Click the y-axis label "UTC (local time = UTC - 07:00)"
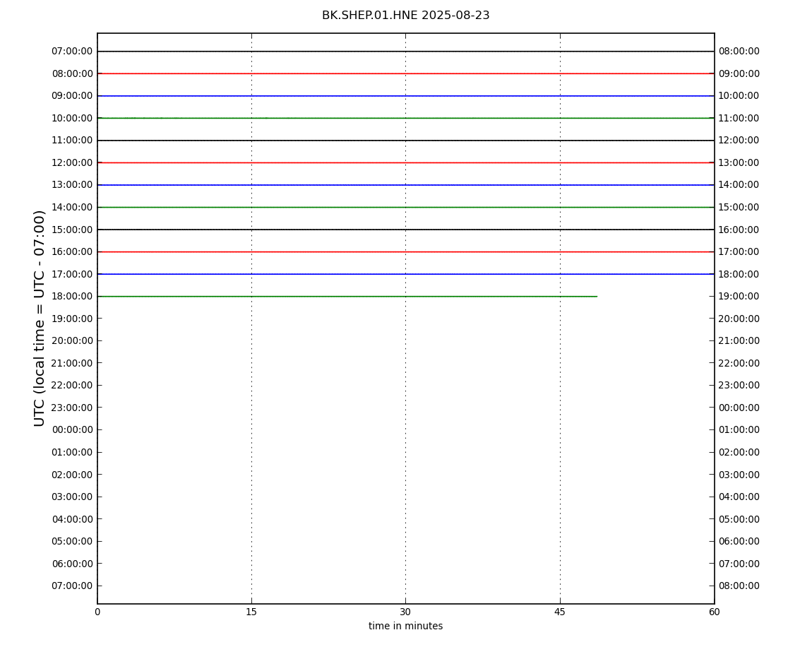The height and width of the screenshot is (671, 812). 40,318
